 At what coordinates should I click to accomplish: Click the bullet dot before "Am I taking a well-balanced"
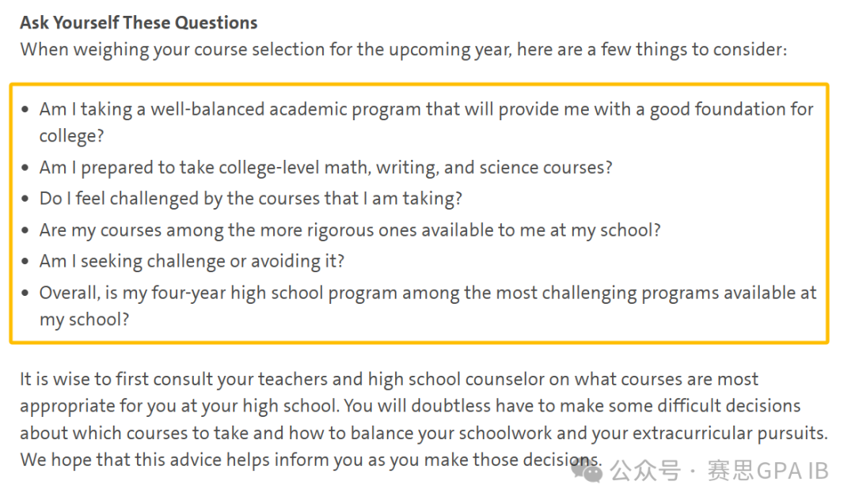[x=27, y=109]
